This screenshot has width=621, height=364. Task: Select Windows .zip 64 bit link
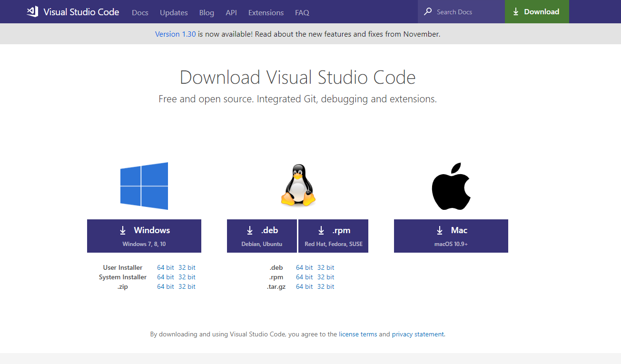pyautogui.click(x=166, y=286)
